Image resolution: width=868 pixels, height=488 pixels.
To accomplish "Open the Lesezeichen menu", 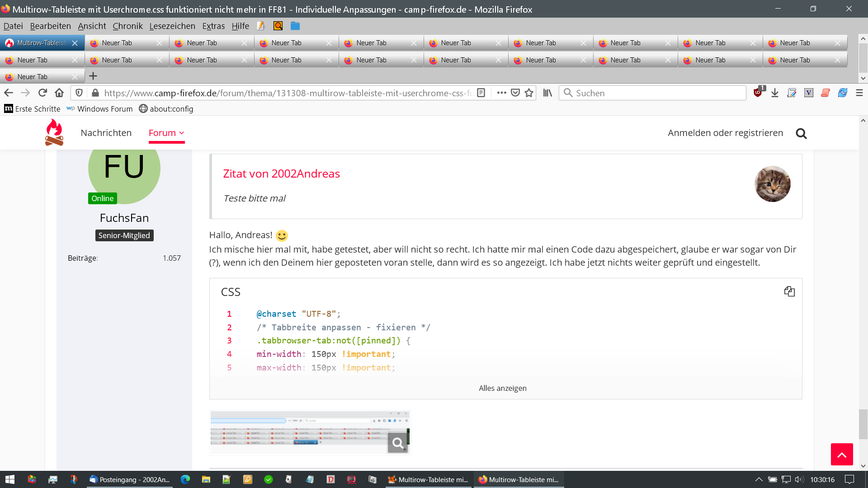I will (x=172, y=26).
